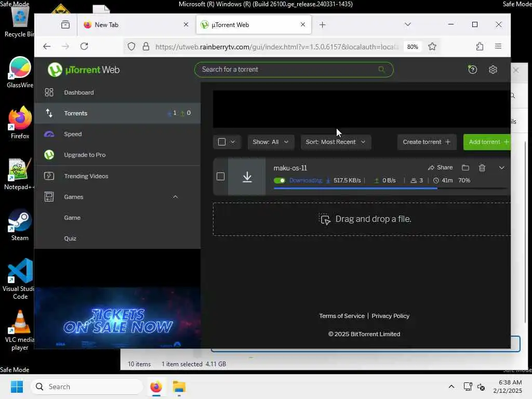Viewport: 532px width, 399px height.
Task: Open the taskbar clock showing 6:38 AM
Action: click(508, 387)
